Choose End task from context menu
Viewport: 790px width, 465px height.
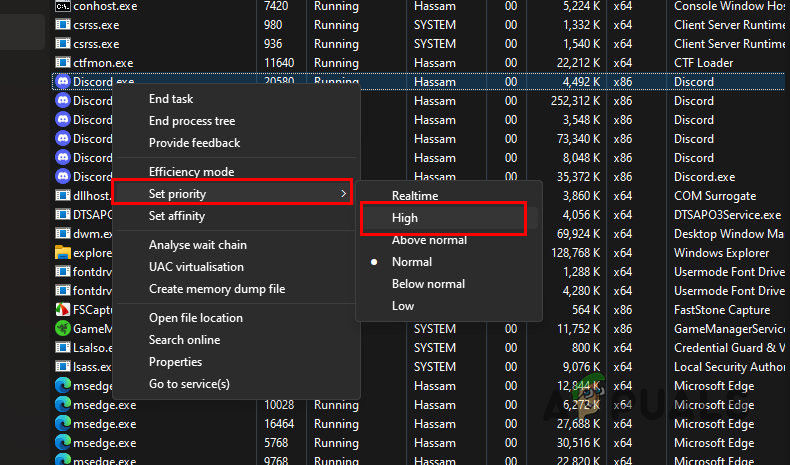(x=171, y=99)
